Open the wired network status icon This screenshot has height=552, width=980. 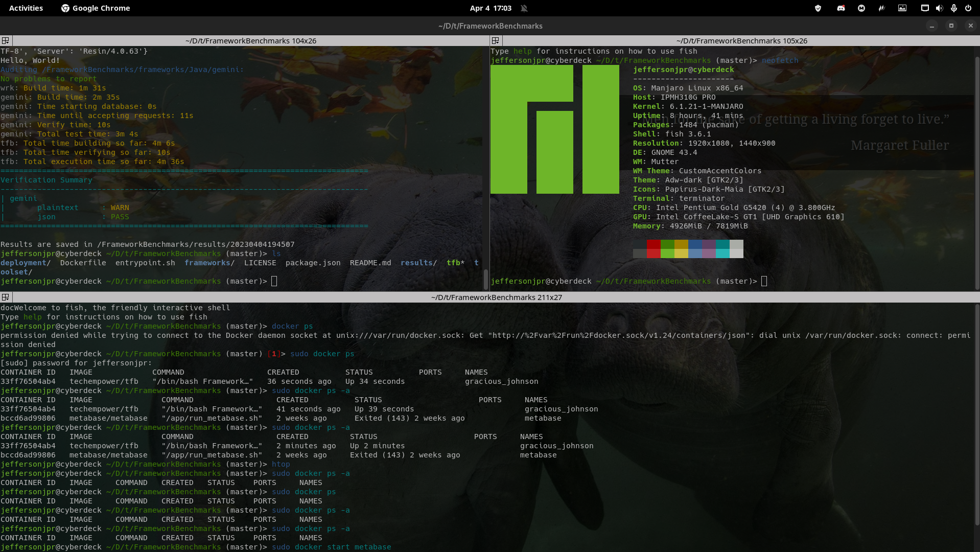coord(925,8)
